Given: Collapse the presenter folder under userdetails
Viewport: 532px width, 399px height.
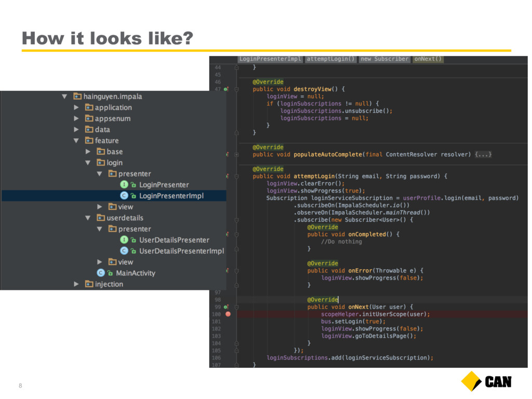Looking at the screenshot, I should (x=99, y=229).
